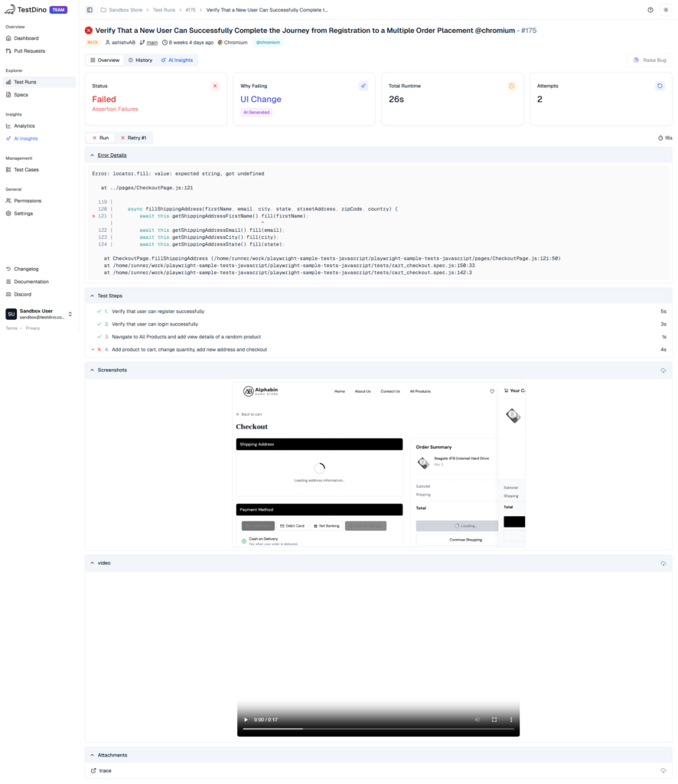678x784 pixels.
Task: Click the Raise Bug button
Action: [x=650, y=60]
